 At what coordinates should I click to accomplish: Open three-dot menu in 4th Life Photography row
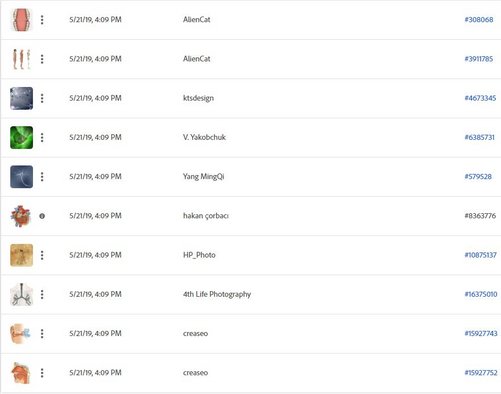[x=42, y=294]
